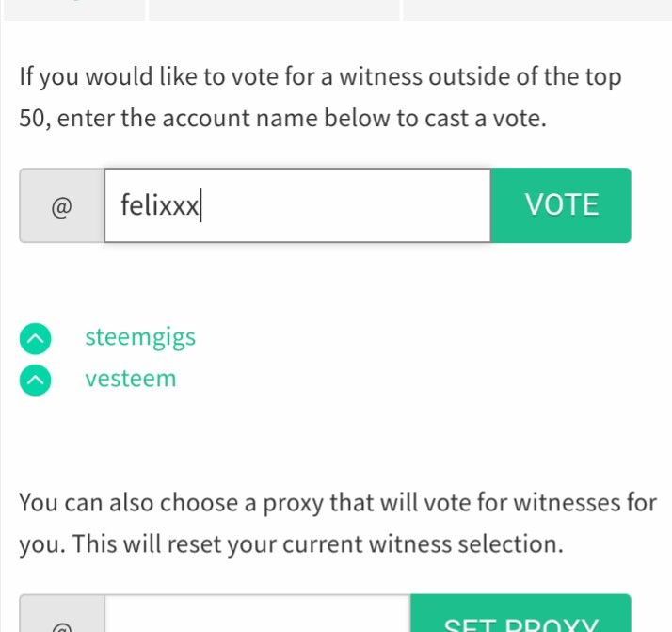
Task: Click the line 'You can also choose a proxy'
Action: [338, 503]
